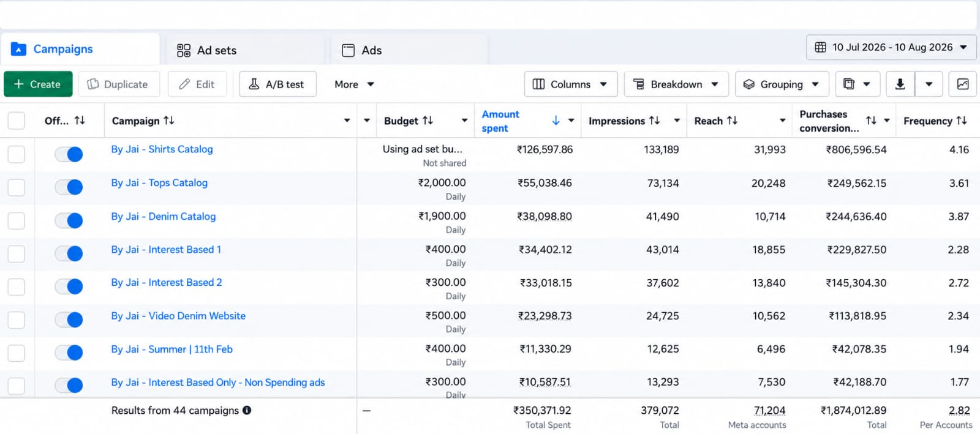Open the date range dropdown

891,47
